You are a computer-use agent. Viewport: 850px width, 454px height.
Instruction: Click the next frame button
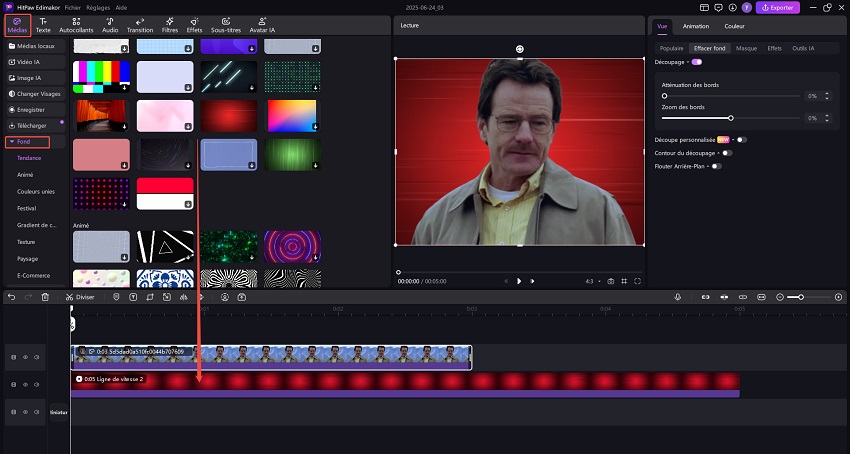[x=532, y=281]
